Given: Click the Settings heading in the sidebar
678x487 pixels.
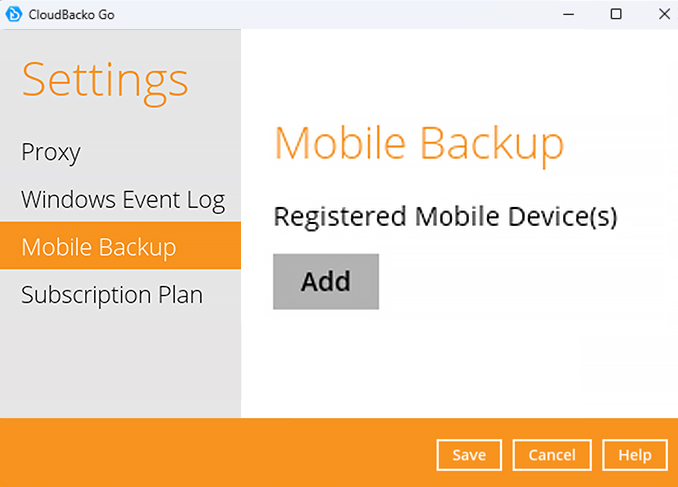Looking at the screenshot, I should coord(105,80).
